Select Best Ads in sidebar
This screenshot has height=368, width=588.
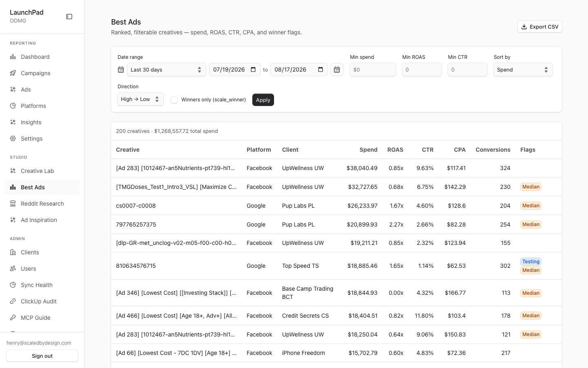(42, 187)
